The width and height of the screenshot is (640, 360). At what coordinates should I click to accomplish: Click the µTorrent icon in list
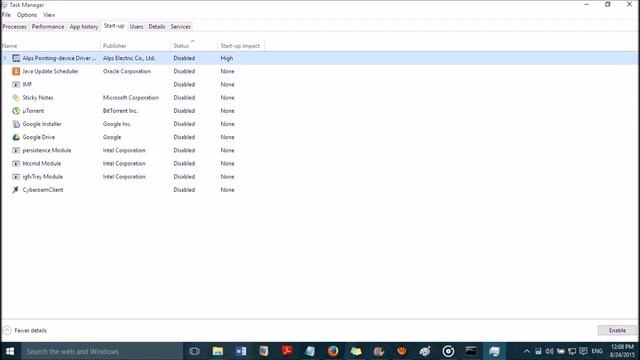(16, 111)
